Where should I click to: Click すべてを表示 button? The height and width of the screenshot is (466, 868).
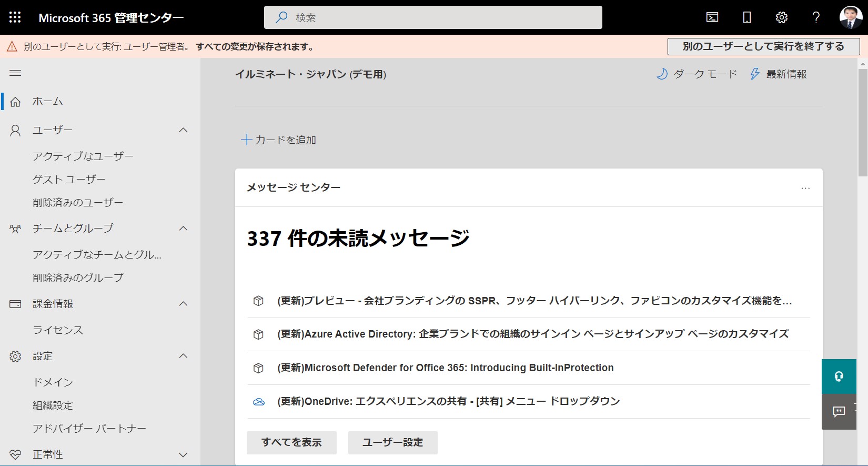(291, 443)
